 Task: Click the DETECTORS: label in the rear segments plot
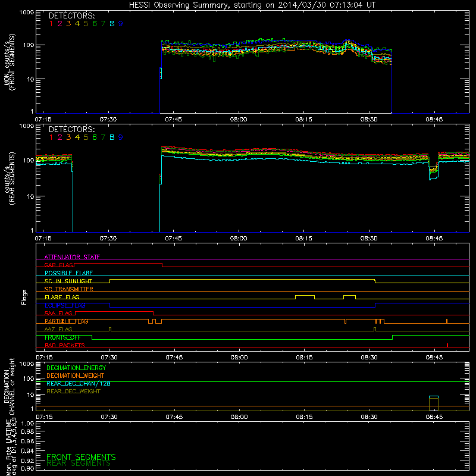[71, 129]
